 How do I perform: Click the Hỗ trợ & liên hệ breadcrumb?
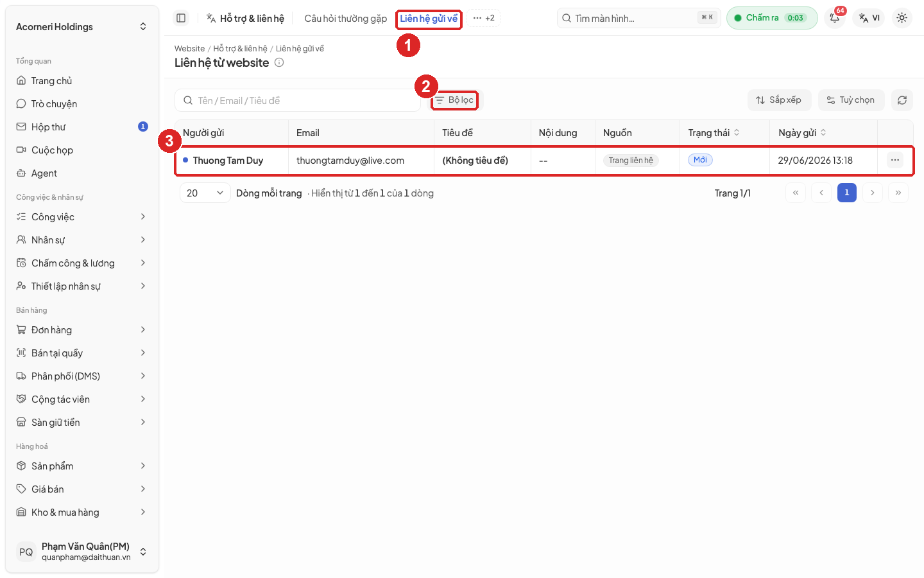pyautogui.click(x=240, y=49)
